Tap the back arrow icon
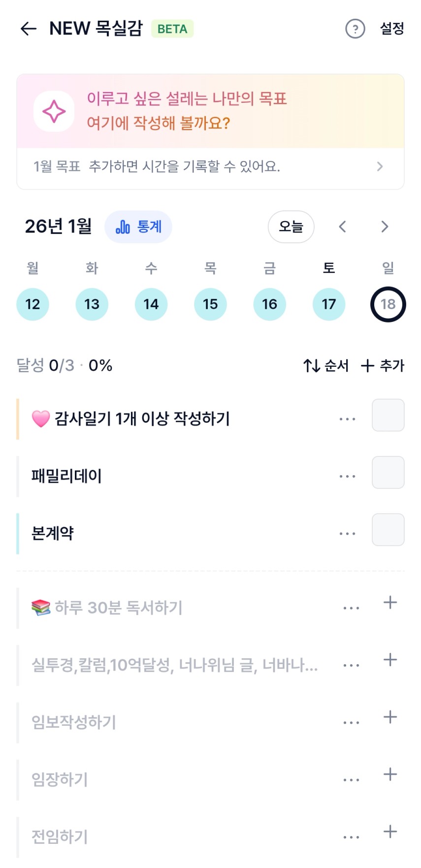The height and width of the screenshot is (868, 421). 29,29
